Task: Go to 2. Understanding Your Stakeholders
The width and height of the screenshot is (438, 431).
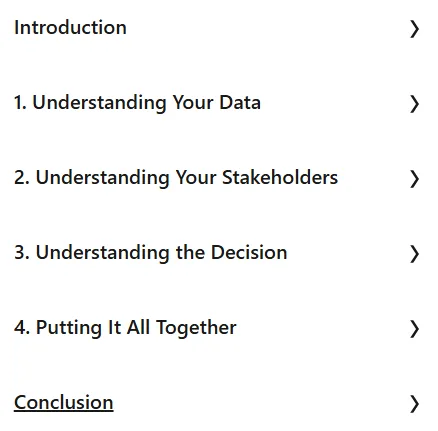Action: point(176,177)
